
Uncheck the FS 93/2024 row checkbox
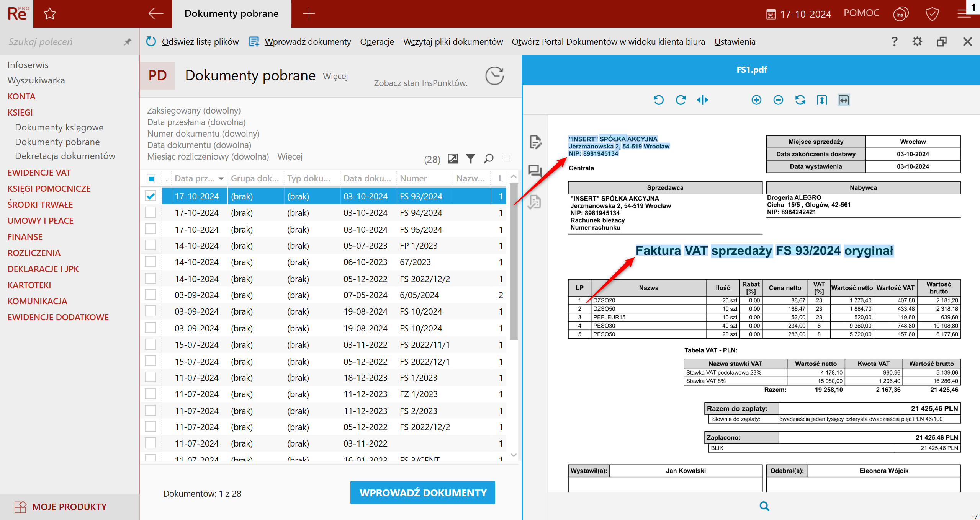(x=151, y=196)
